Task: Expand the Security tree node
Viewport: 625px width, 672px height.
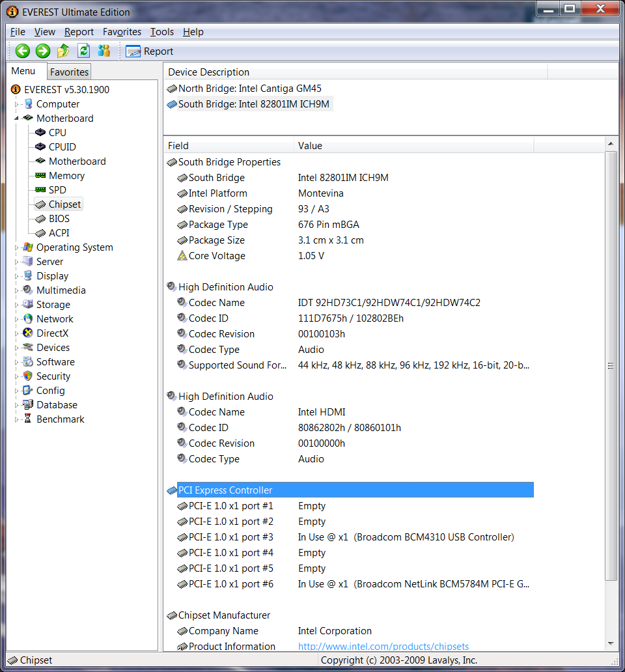Action: click(x=17, y=376)
